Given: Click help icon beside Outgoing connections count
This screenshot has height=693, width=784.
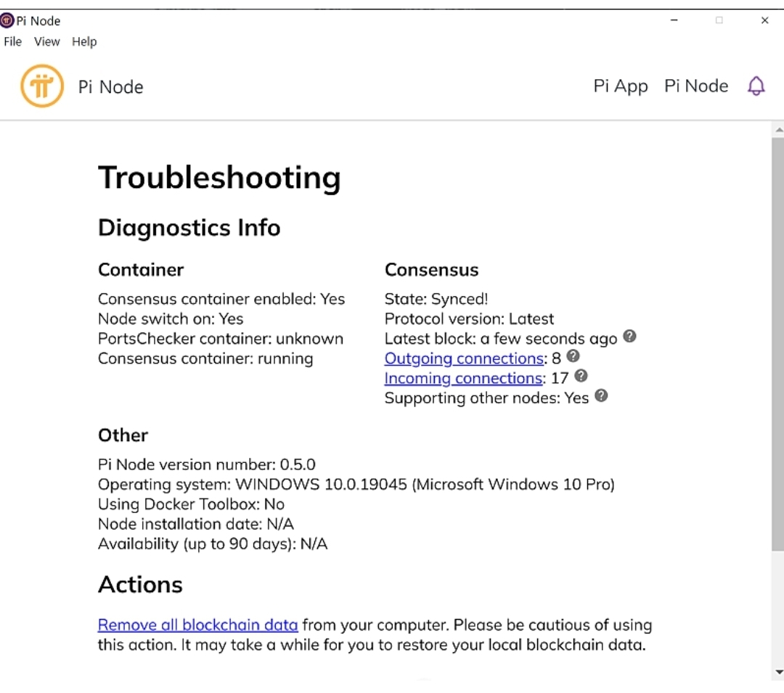Looking at the screenshot, I should click(573, 356).
